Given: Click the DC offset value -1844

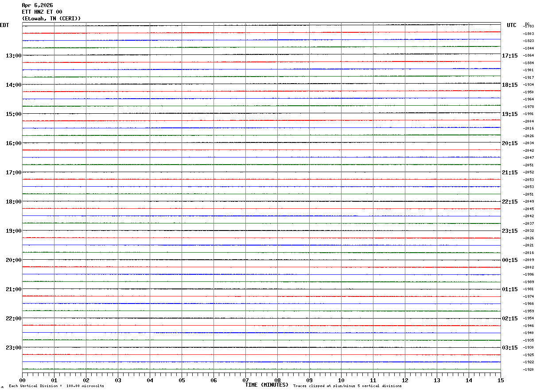Looking at the screenshot, I should 528,48.
